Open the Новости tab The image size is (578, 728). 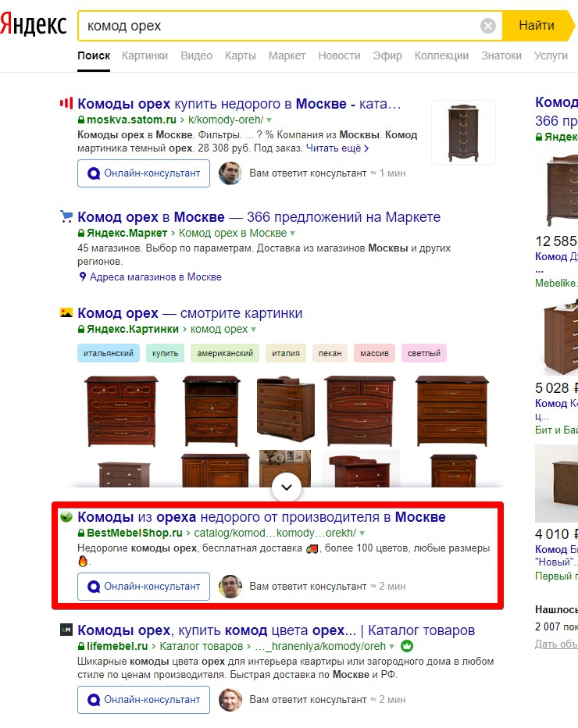(x=339, y=55)
